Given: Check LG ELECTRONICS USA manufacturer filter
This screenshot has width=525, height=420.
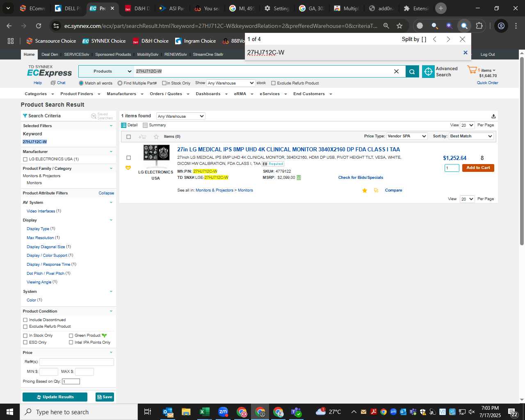Looking at the screenshot, I should click(x=25, y=159).
